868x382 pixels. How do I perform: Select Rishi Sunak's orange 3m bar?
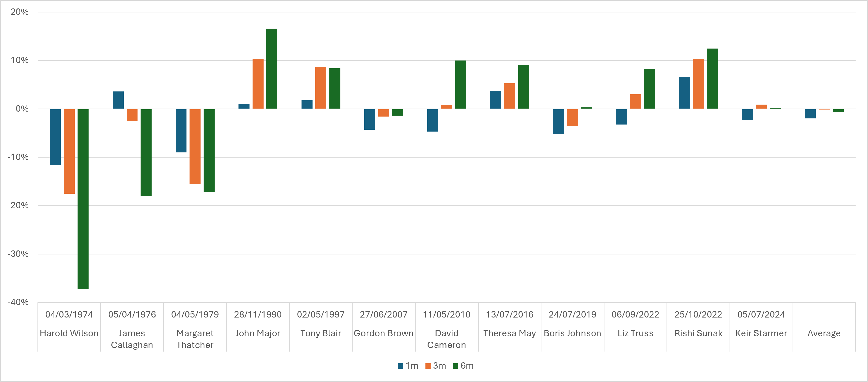tap(699, 84)
